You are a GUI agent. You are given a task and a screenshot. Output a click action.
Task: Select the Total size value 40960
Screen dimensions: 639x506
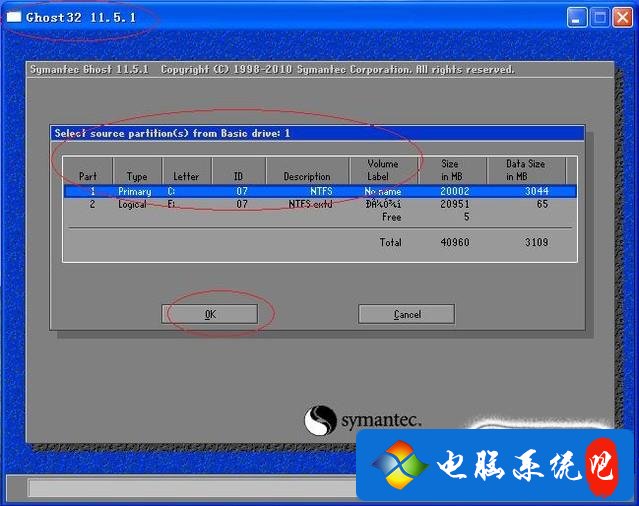tap(455, 242)
